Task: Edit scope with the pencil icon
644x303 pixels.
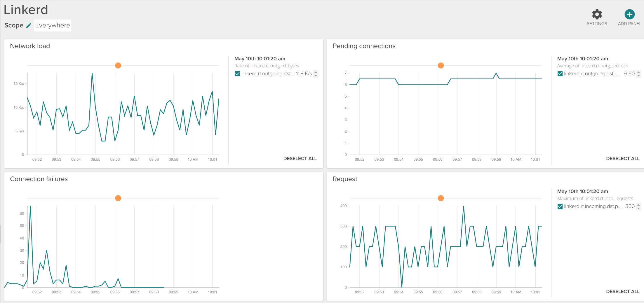Action: pos(29,25)
